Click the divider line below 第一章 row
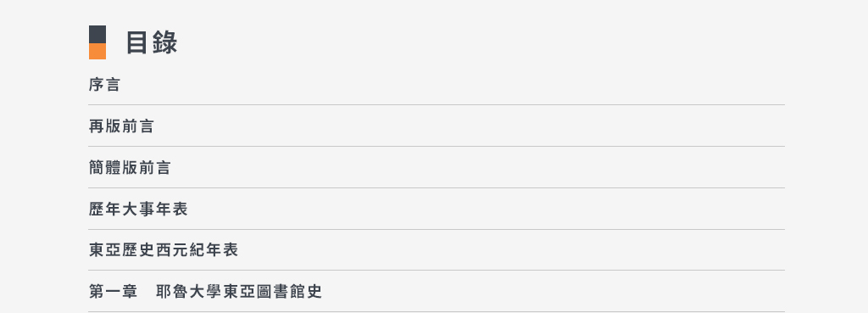The image size is (868, 313). 437,311
